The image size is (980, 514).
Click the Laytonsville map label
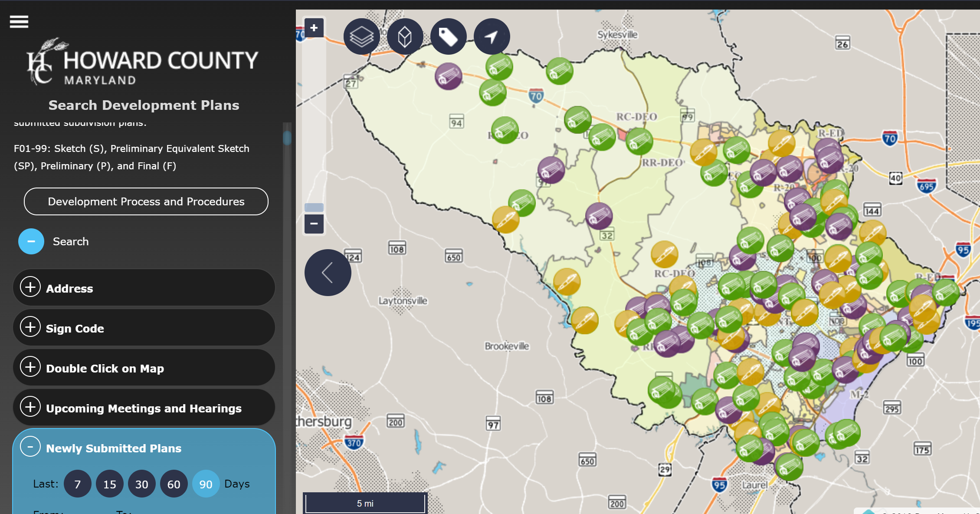[403, 300]
